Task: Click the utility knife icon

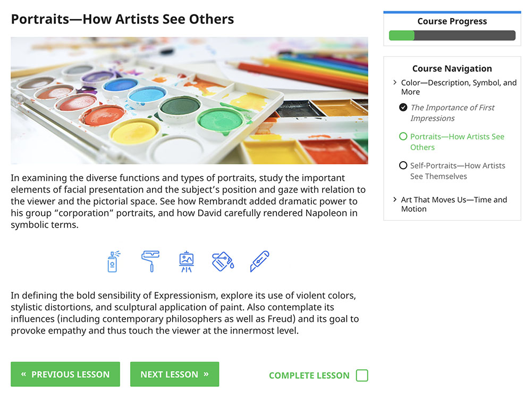Action: pos(259,261)
